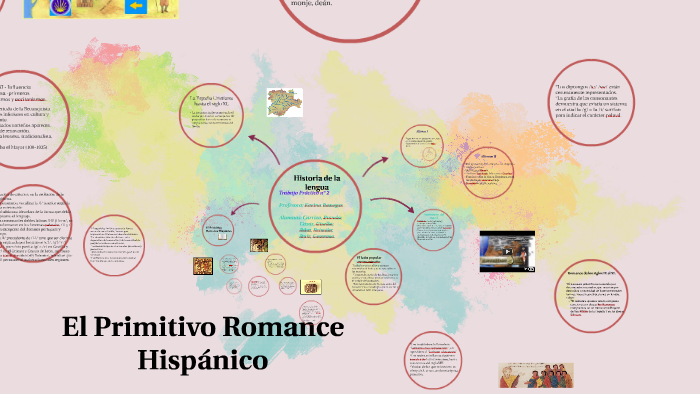
Task: Click the arrow pointing toward 'Glosas I' circle
Action: [375, 166]
